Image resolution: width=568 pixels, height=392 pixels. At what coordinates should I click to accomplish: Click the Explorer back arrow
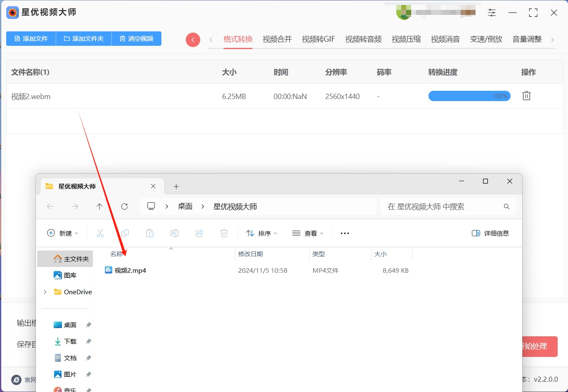click(50, 206)
